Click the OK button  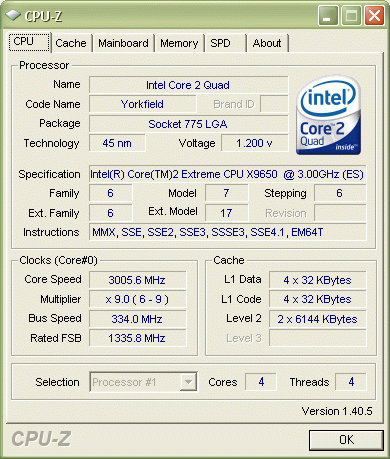[346, 440]
